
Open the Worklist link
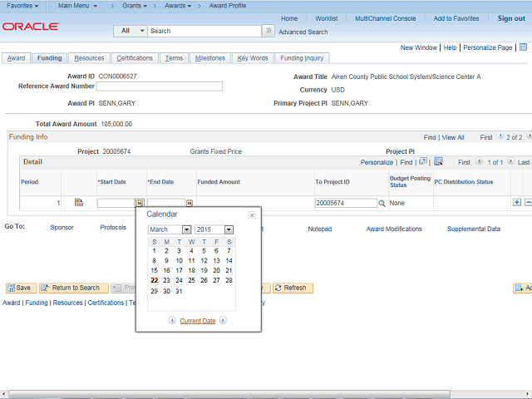click(x=326, y=18)
